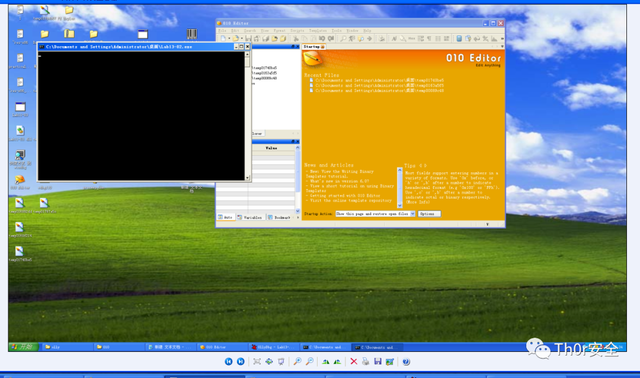Open the Format menu in 010 Editor
Image resolution: width=640 pixels, height=378 pixels.
point(280,31)
